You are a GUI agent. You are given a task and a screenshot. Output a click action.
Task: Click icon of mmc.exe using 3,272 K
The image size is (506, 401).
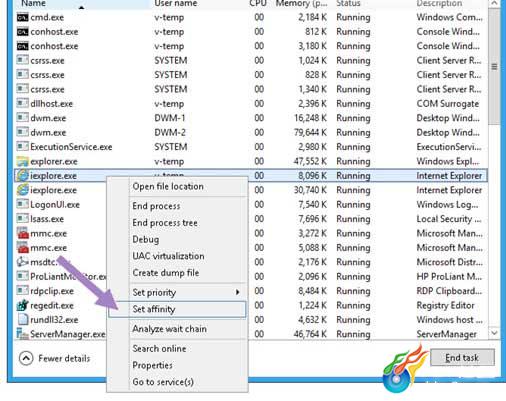click(23, 233)
